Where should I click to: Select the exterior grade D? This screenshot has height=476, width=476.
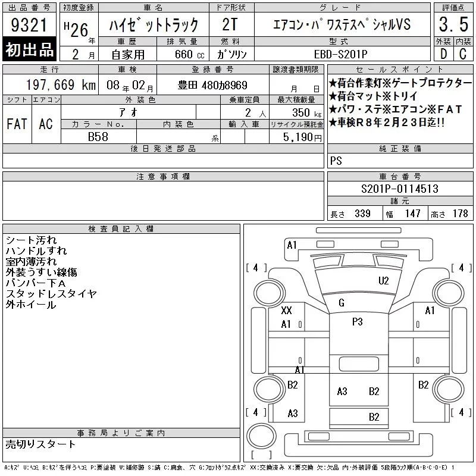coord(444,54)
